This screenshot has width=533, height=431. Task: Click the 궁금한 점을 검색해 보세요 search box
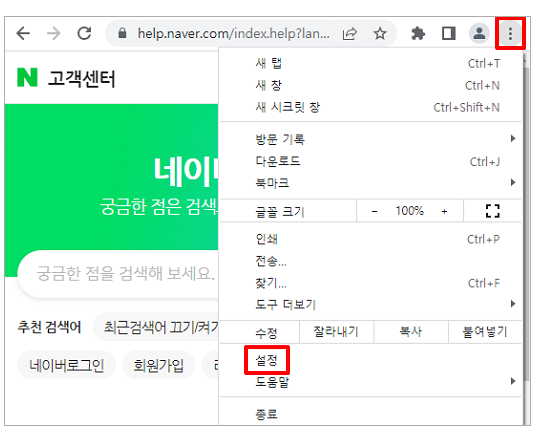tap(119, 274)
